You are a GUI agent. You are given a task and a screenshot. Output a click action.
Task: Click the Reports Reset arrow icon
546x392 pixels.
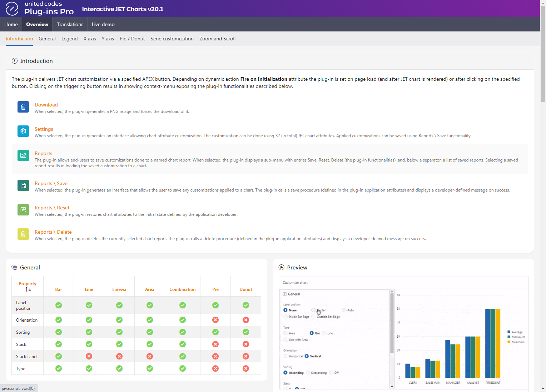click(x=23, y=210)
